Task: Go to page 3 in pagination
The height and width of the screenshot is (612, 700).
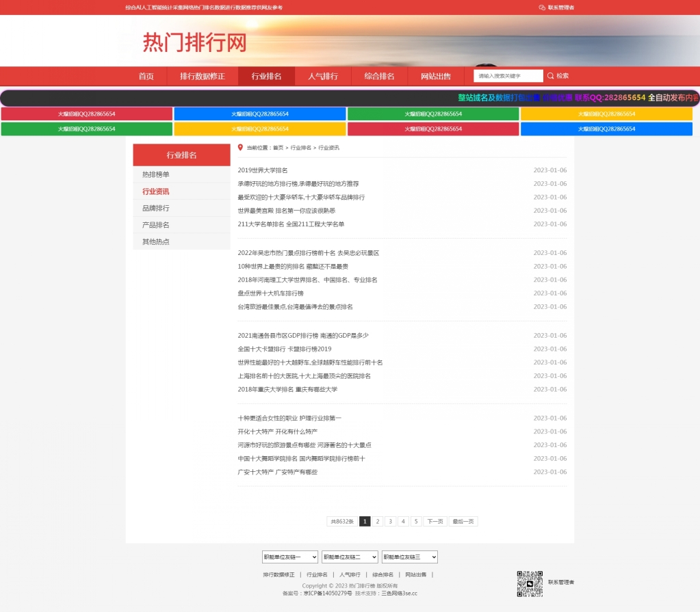Action: click(x=390, y=521)
